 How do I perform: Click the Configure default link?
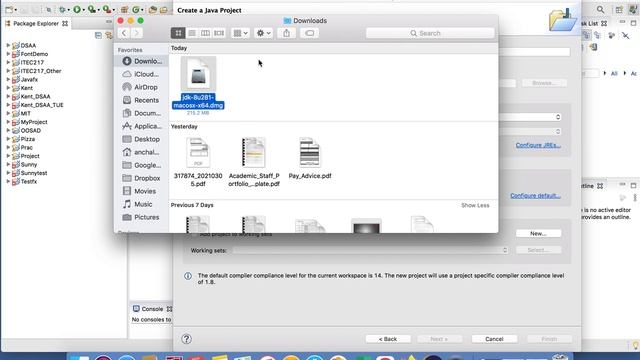pyautogui.click(x=535, y=196)
